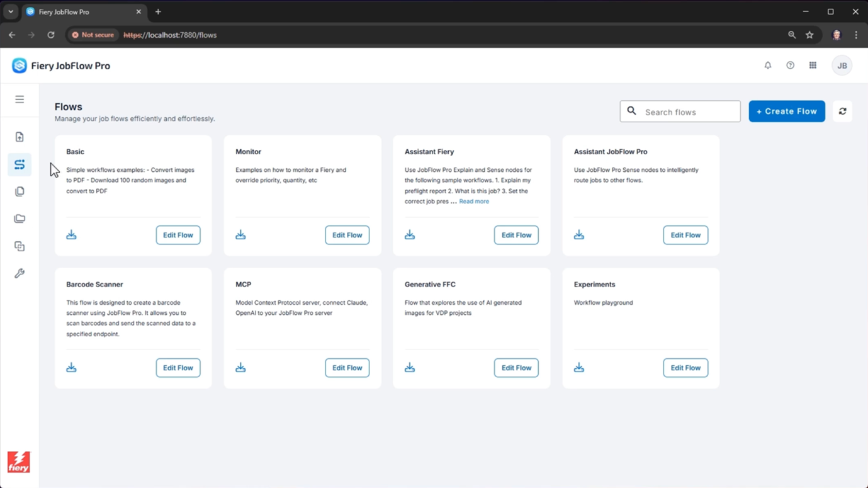Download the Experiments flow
Image resolution: width=868 pixels, height=488 pixels.
point(578,368)
